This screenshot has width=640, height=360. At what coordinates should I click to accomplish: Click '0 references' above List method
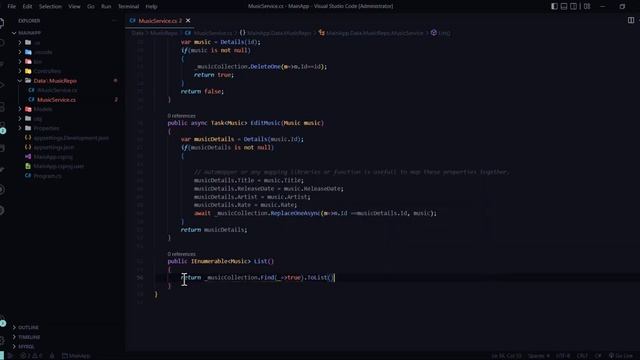181,254
